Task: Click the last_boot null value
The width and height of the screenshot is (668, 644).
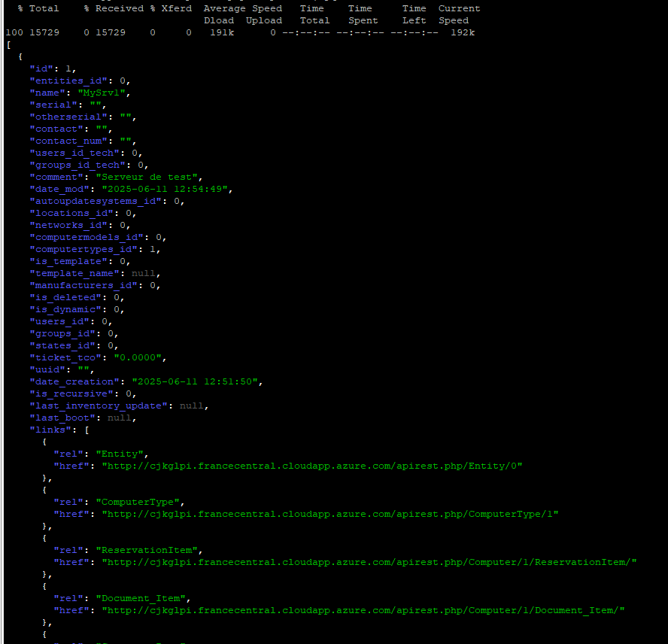Action: [119, 418]
